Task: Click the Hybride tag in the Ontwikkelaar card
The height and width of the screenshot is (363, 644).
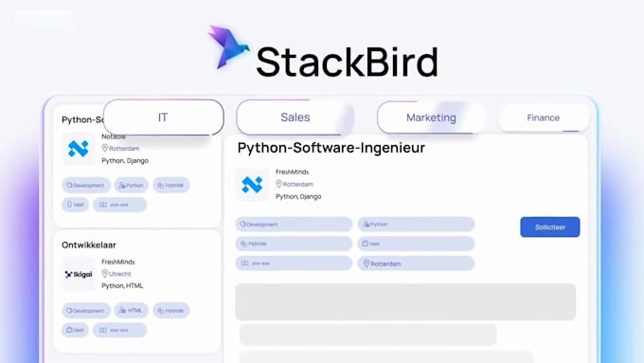Action: click(170, 310)
